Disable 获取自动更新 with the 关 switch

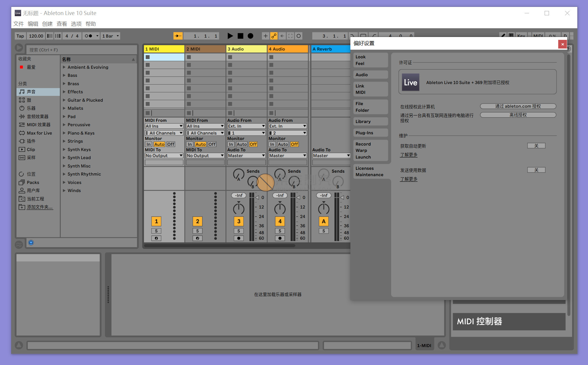(x=536, y=146)
